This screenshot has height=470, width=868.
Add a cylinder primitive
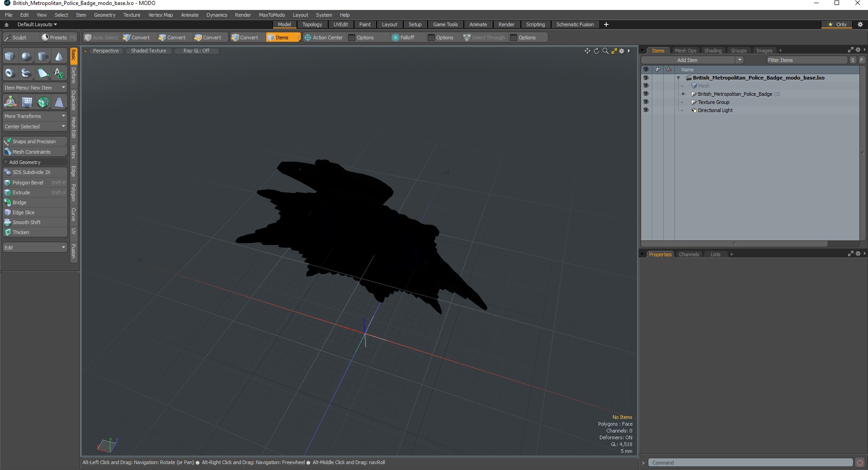click(42, 56)
